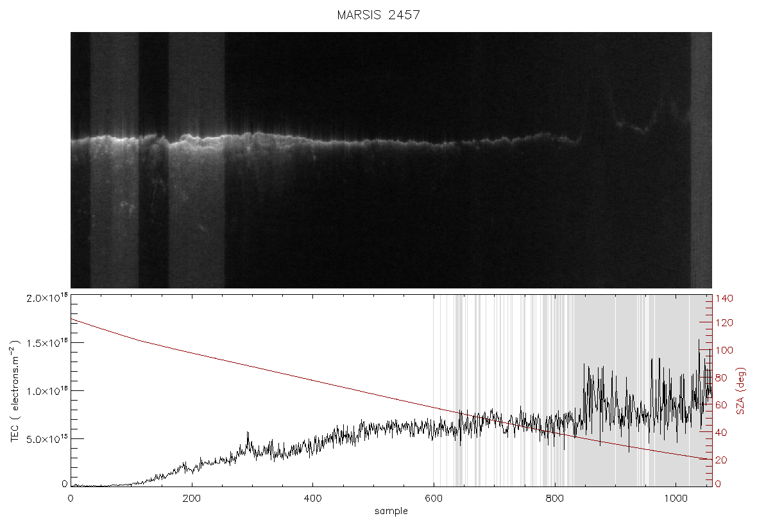Click the 5.0×10¹⁵ TEC tick label
This screenshot has width=757, height=532.
point(47,439)
